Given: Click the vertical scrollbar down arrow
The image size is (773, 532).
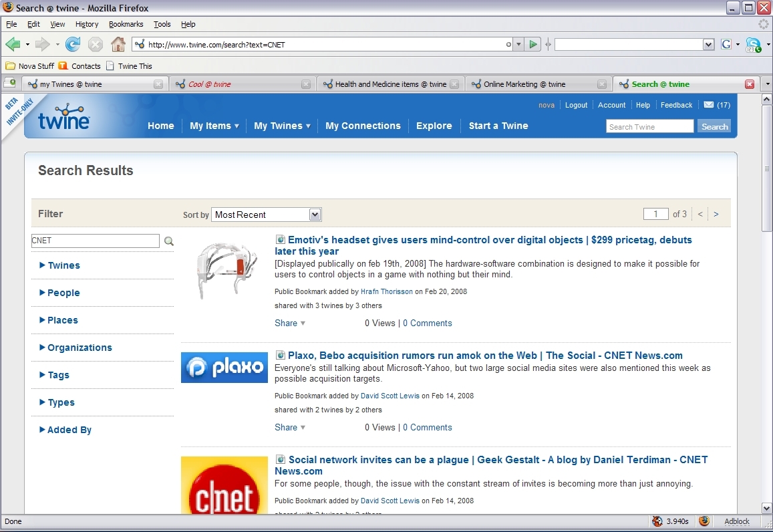Looking at the screenshot, I should [x=766, y=508].
